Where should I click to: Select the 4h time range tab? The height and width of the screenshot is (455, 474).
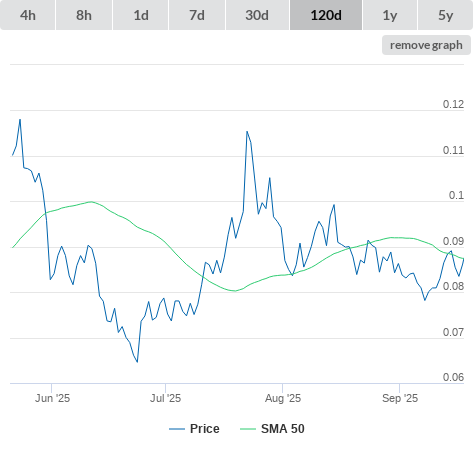pos(28,15)
